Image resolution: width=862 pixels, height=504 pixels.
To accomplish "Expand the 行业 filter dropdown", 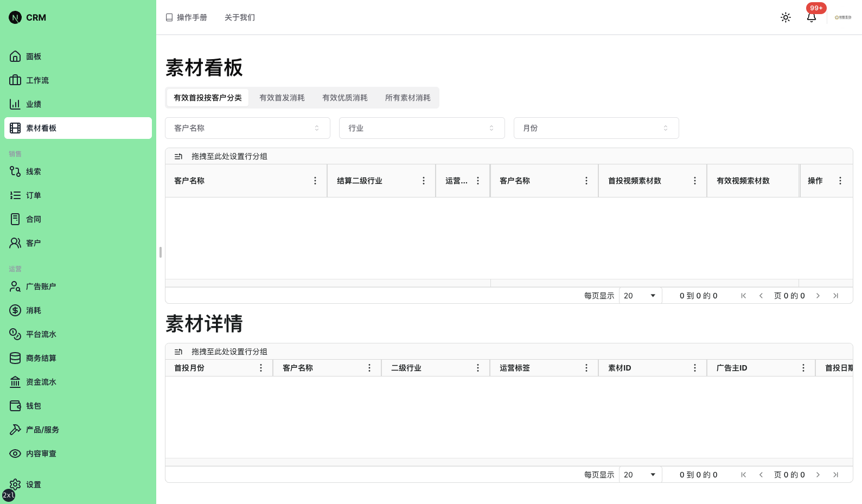I will [422, 128].
